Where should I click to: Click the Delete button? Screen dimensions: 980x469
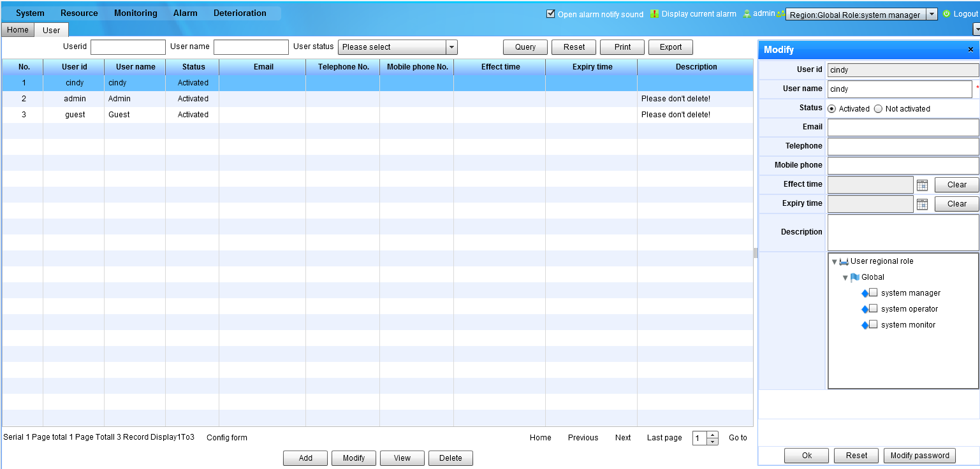click(451, 458)
